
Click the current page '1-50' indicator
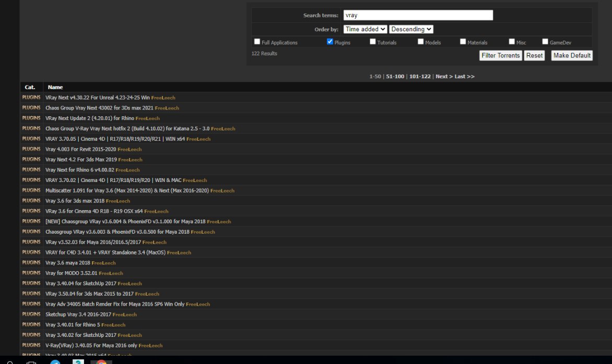point(375,76)
